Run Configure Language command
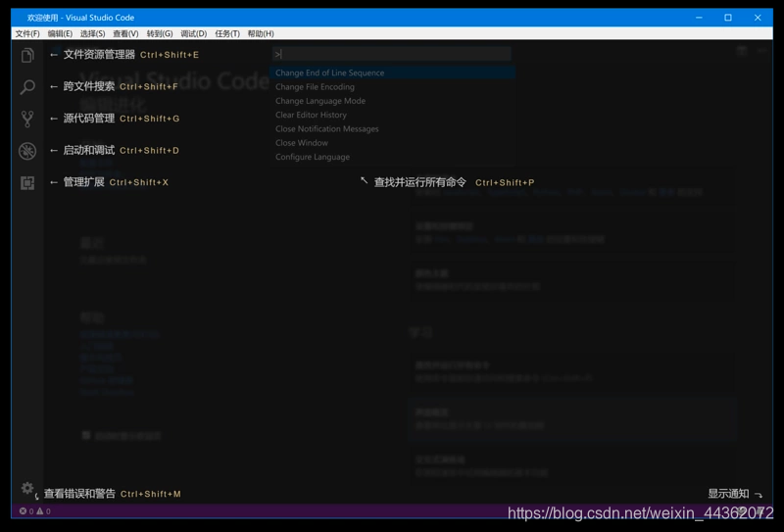 (x=392, y=157)
